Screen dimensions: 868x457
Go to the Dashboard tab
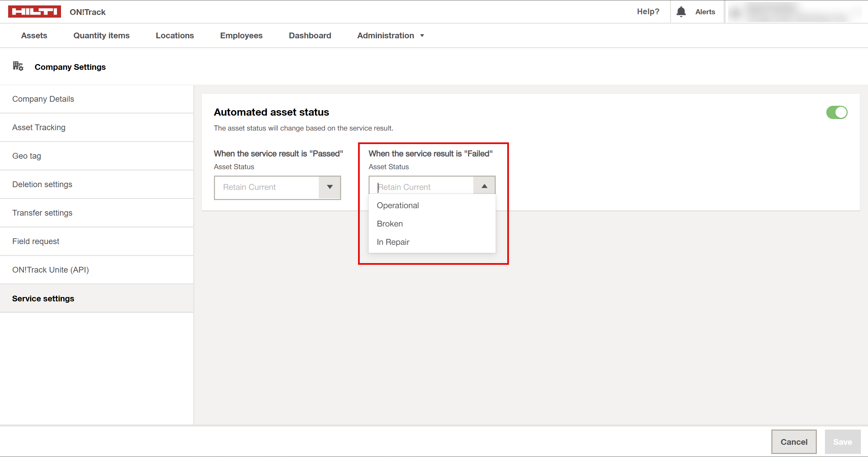310,36
